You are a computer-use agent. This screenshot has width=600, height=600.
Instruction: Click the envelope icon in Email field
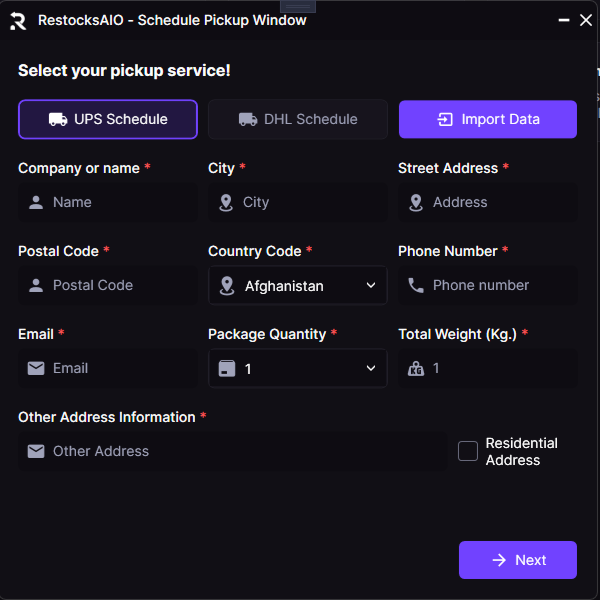(x=36, y=368)
